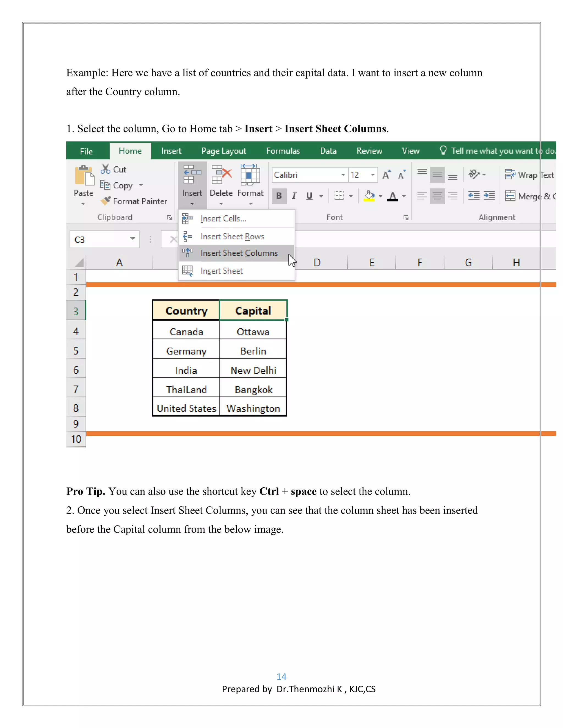Open the Name Box C3 dropdown
This screenshot has width=563, height=728.
coord(133,239)
